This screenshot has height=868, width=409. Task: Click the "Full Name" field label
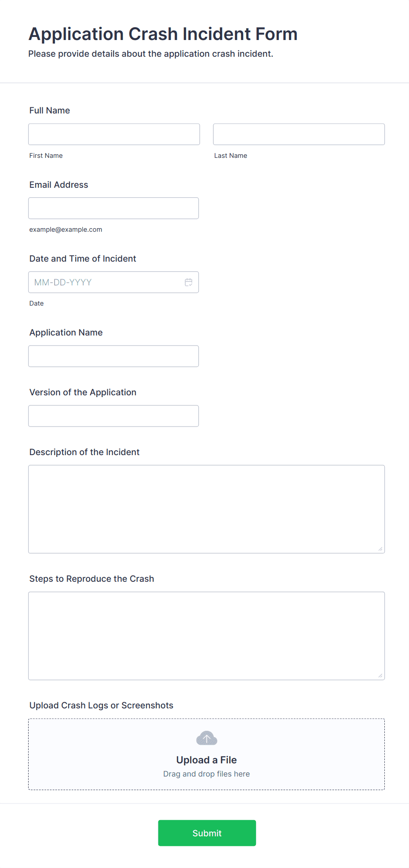pyautogui.click(x=50, y=110)
